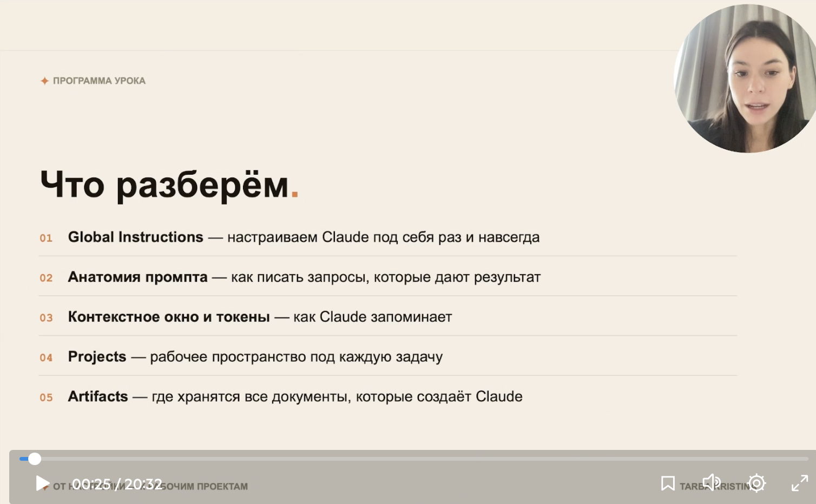Bookmark this video moment
The width and height of the screenshot is (816, 504).
tap(668, 483)
